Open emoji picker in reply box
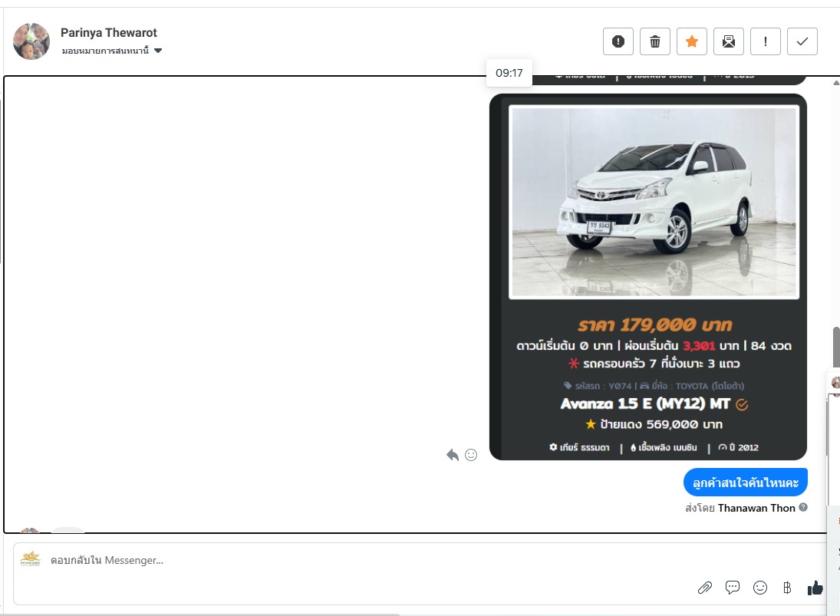The height and width of the screenshot is (616, 840). [759, 588]
